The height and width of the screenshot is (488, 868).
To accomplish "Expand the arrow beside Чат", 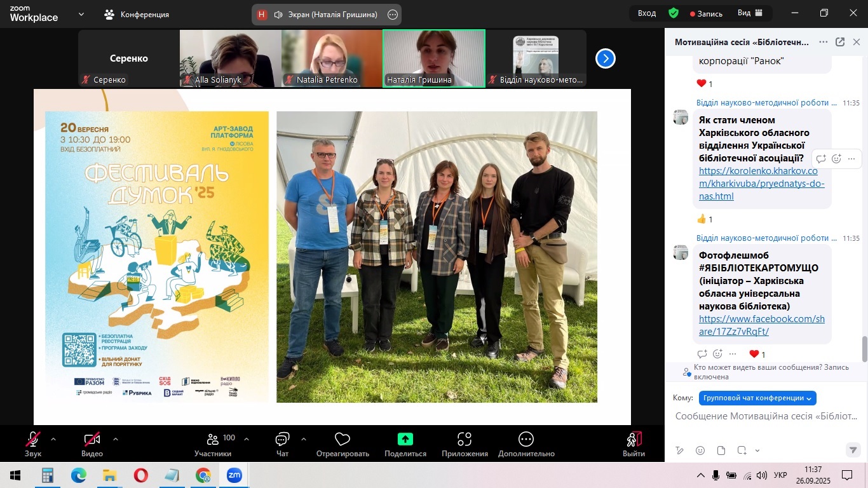I will [303, 438].
